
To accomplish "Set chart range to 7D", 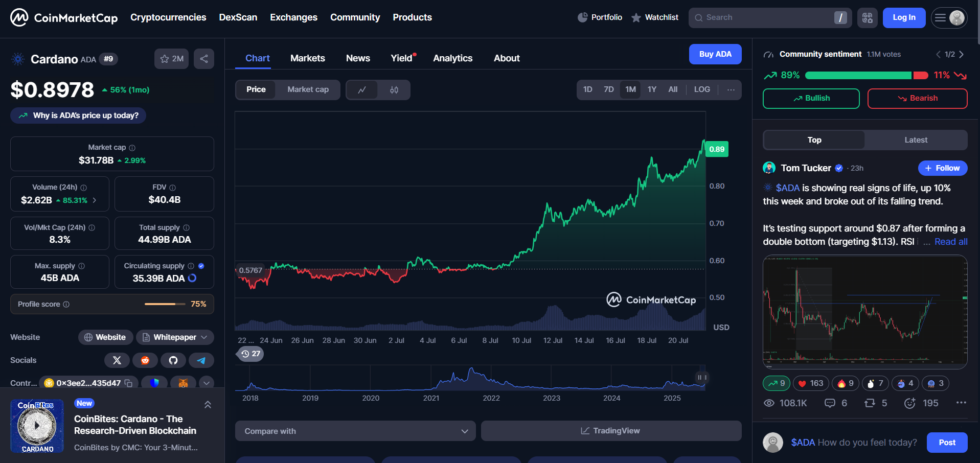I will (608, 90).
